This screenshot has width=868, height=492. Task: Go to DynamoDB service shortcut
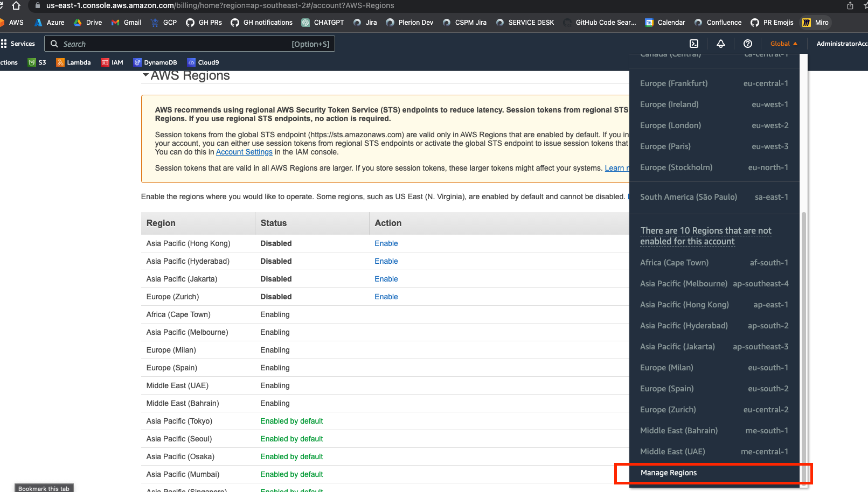click(155, 62)
